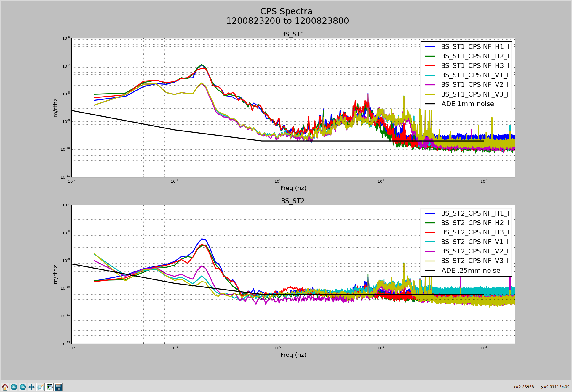Click the BS_ST2_CPSINF_V1_I cyan legend line
This screenshot has height=392, width=572.
430,242
